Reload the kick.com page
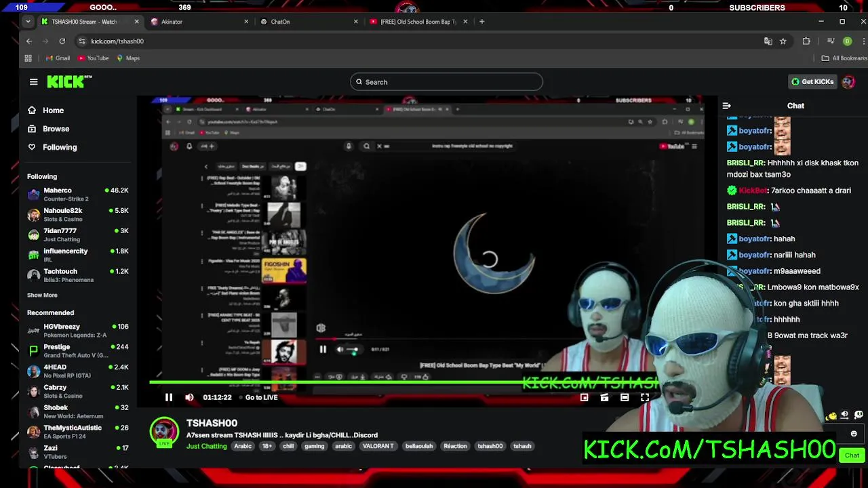Screen dimensions: 868x488 coord(62,41)
